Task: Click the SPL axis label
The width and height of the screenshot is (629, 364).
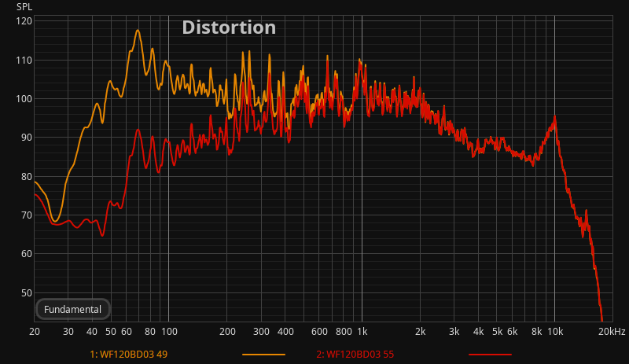Action: click(24, 7)
